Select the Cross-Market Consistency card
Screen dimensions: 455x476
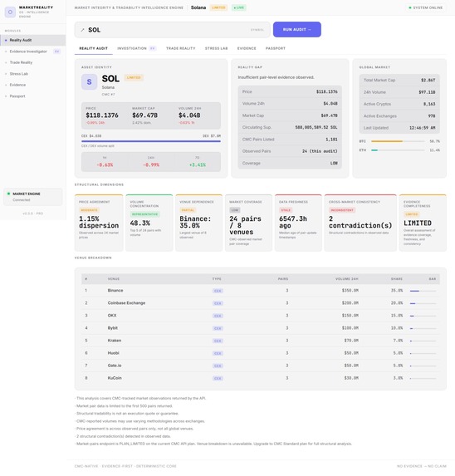360,223
